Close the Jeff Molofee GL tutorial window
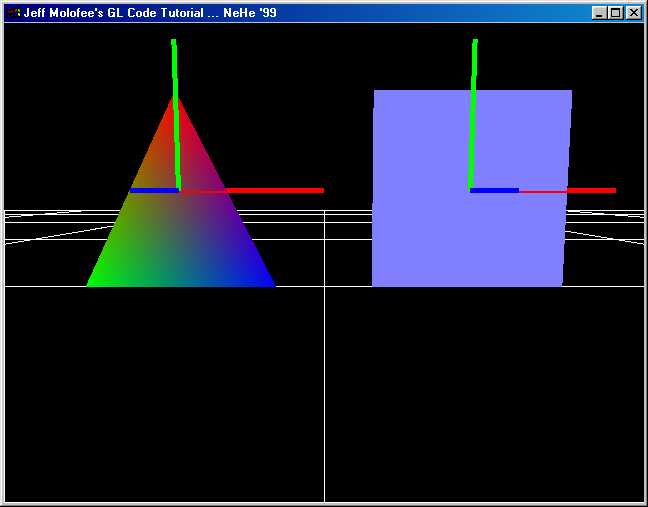The image size is (648, 507). (632, 13)
